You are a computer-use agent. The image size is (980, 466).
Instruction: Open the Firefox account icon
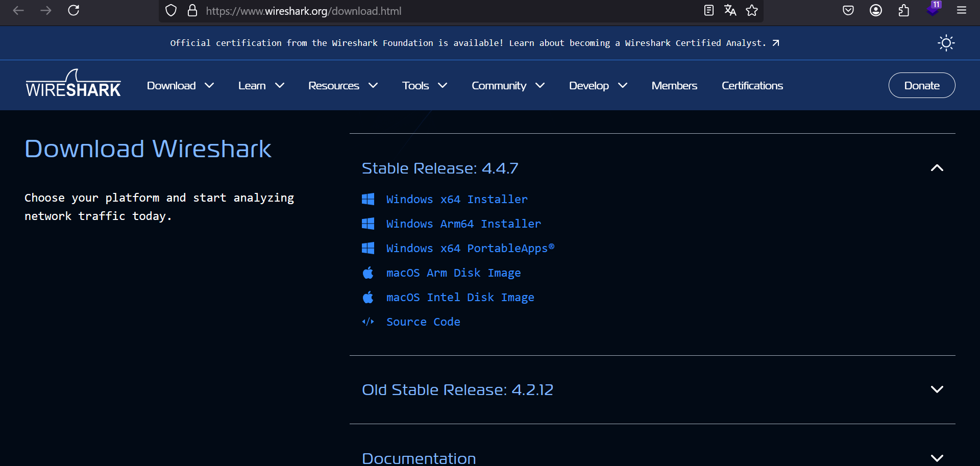(876, 10)
